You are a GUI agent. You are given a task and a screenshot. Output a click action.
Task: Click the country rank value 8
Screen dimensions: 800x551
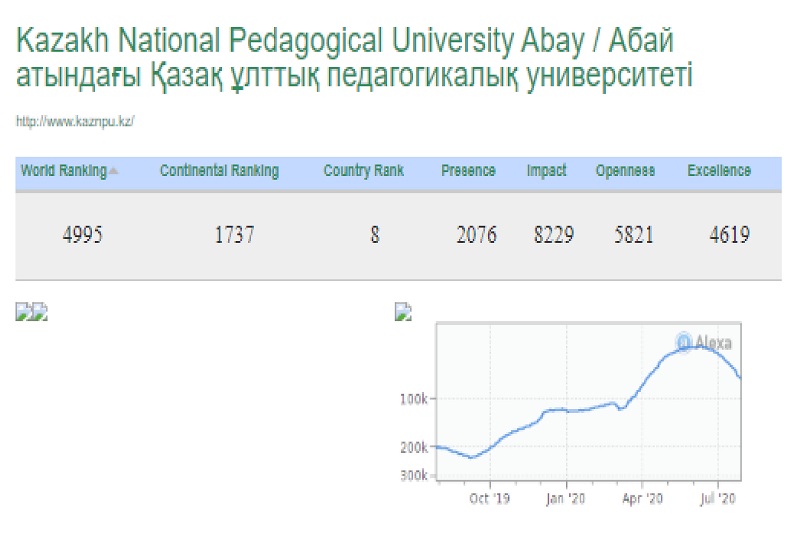pos(374,236)
